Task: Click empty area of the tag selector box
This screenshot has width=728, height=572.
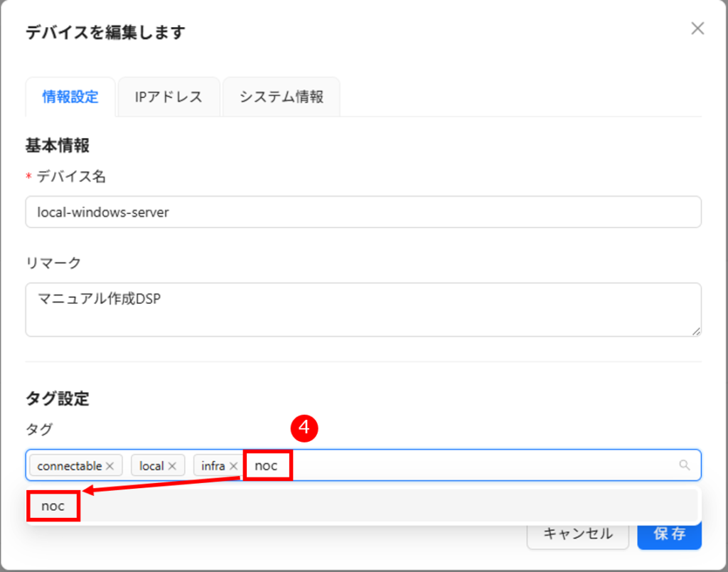Action: 483,465
